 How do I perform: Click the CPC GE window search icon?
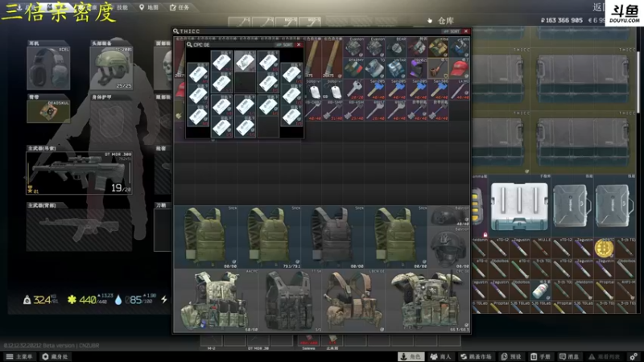pos(189,45)
